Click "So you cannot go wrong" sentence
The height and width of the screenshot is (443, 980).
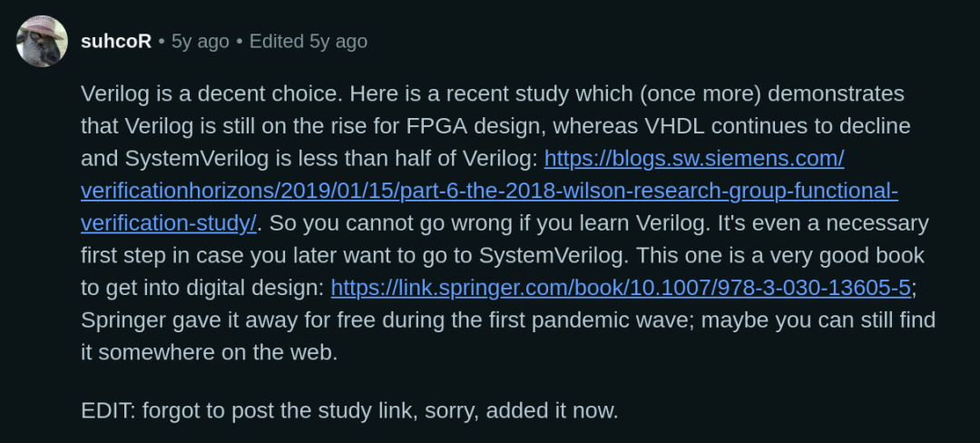pyautogui.click(x=489, y=223)
